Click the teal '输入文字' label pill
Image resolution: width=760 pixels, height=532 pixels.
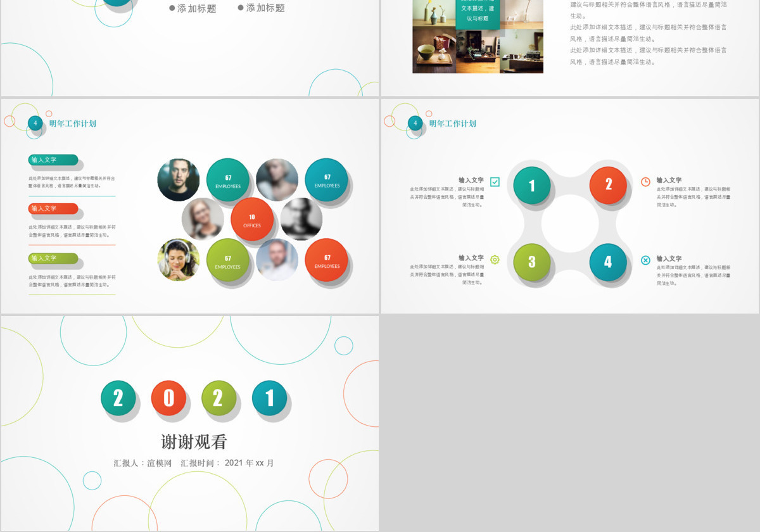click(x=53, y=160)
